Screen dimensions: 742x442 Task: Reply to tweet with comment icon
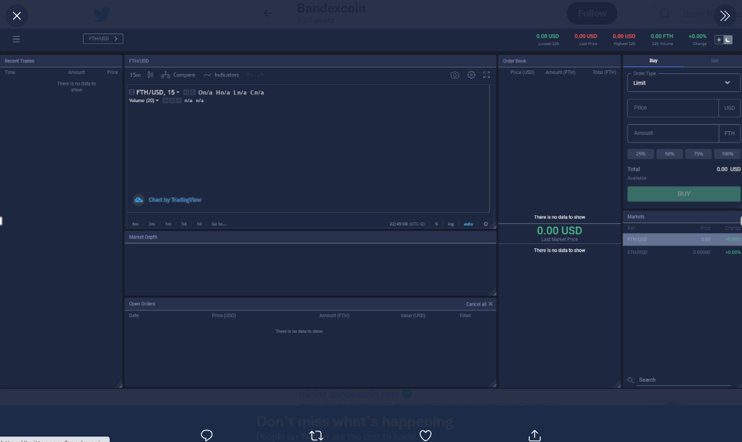(x=206, y=435)
